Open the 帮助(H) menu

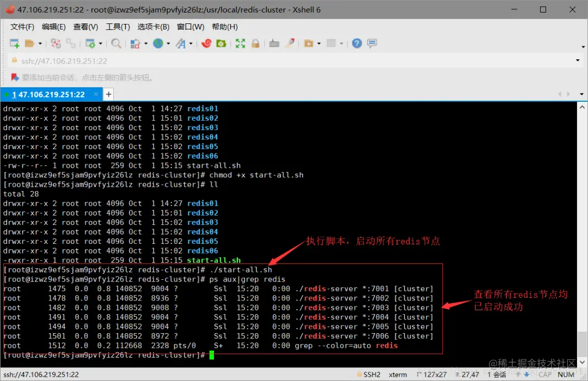click(x=225, y=27)
